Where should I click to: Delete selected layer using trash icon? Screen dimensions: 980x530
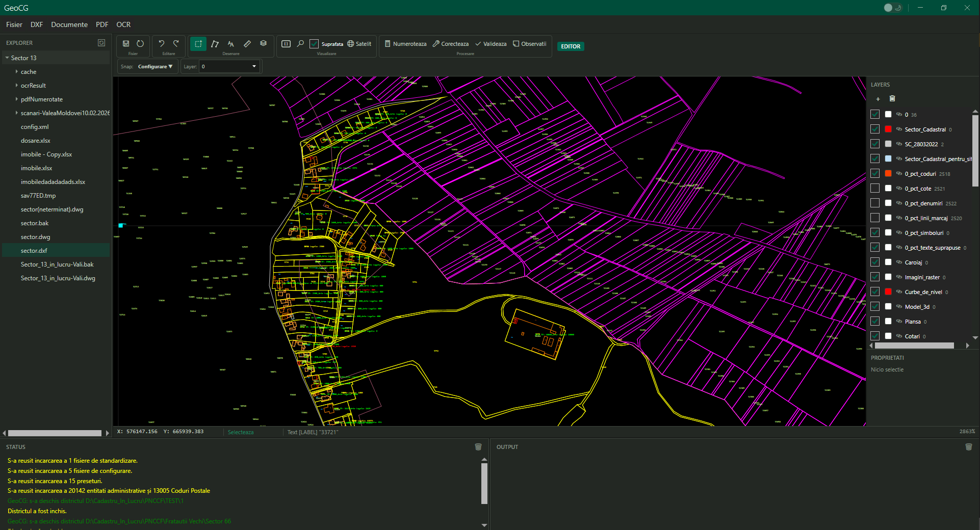coord(892,98)
